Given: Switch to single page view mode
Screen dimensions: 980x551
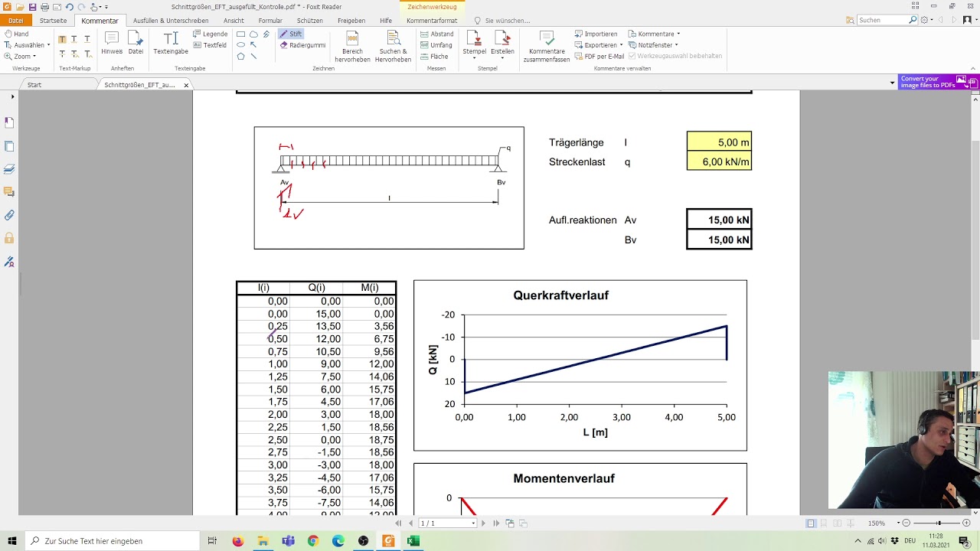Looking at the screenshot, I should coord(811,523).
